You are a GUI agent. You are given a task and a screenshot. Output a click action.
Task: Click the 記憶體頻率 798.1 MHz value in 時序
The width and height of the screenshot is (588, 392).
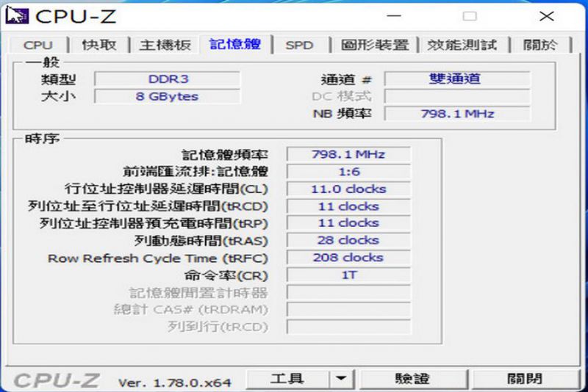click(348, 154)
